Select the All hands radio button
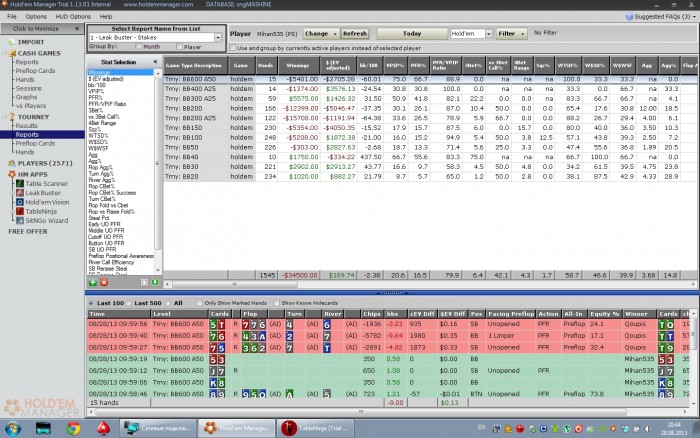 [x=168, y=303]
